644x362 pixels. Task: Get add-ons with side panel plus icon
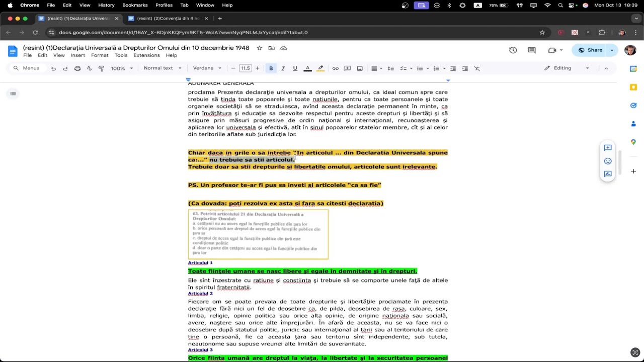(x=633, y=171)
